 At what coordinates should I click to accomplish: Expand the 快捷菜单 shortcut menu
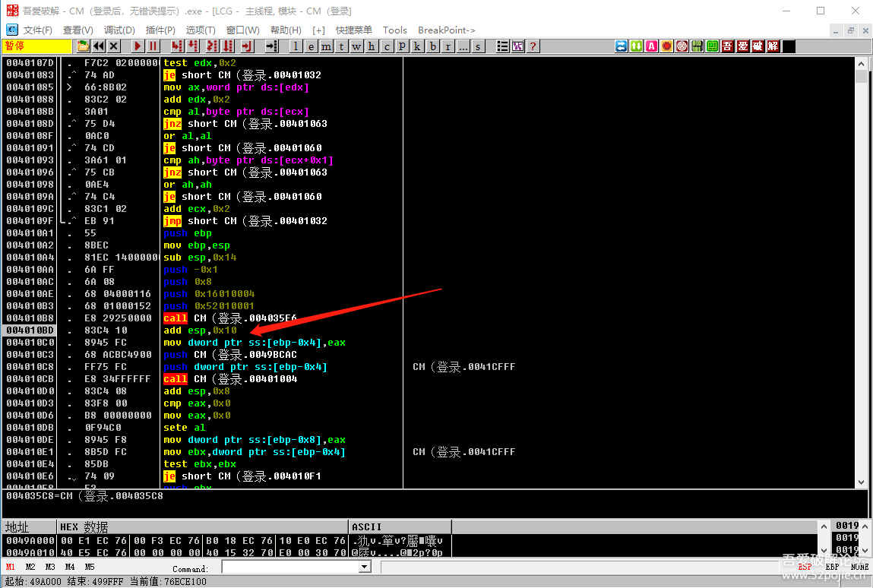tap(354, 30)
